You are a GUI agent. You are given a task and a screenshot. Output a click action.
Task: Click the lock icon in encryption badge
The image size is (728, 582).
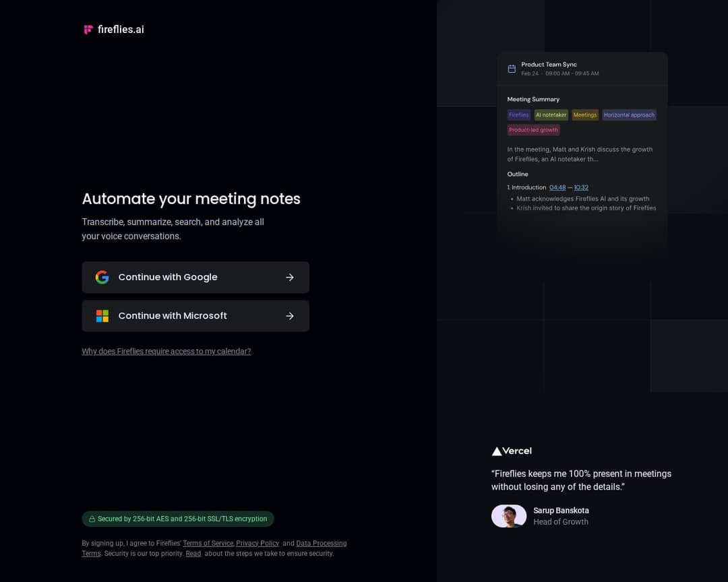tap(92, 519)
